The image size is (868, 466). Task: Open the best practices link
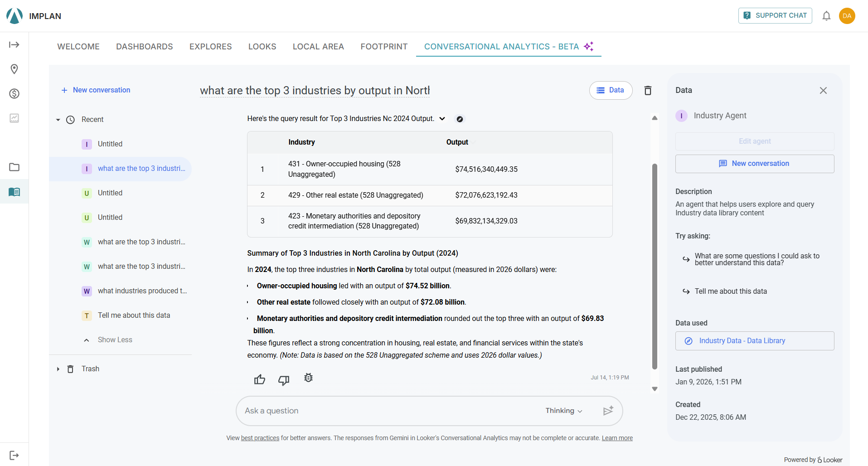(x=260, y=438)
